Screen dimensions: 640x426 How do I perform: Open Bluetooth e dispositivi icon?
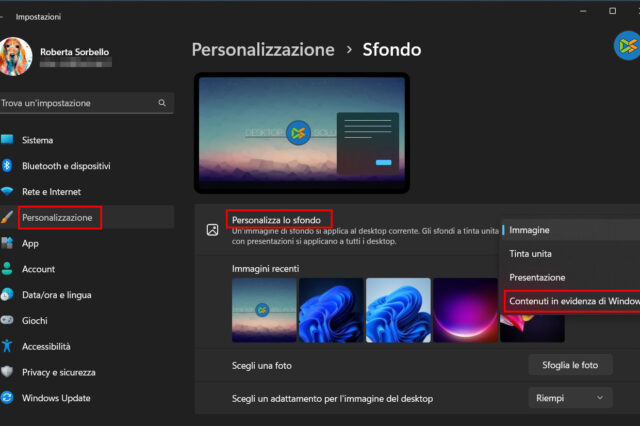(x=7, y=166)
